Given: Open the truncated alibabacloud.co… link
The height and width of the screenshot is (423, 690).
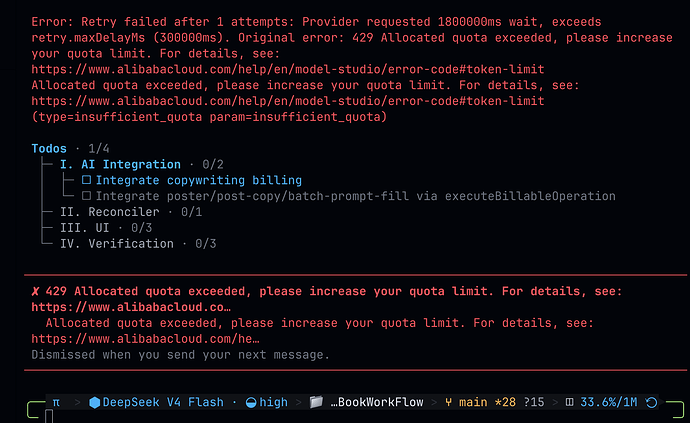Looking at the screenshot, I should click(x=131, y=307).
